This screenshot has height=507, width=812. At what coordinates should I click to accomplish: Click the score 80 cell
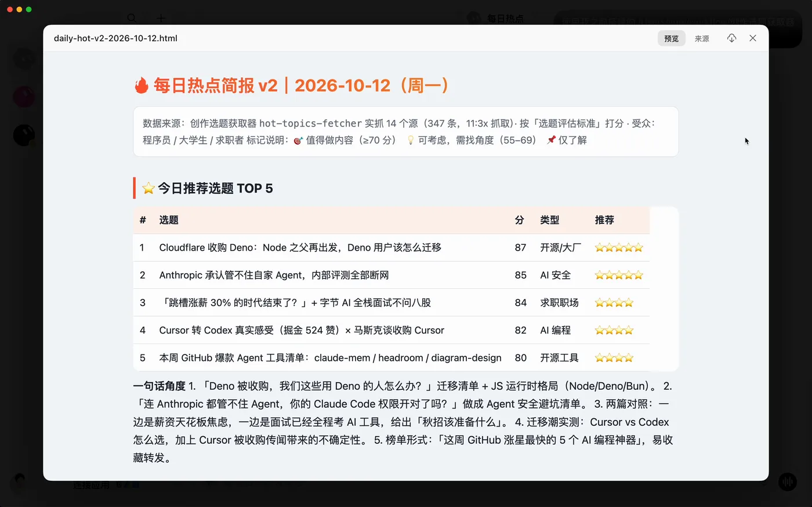(520, 358)
